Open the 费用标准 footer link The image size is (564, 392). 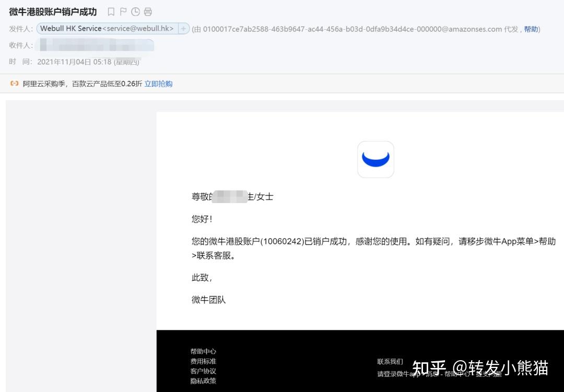[x=203, y=361]
